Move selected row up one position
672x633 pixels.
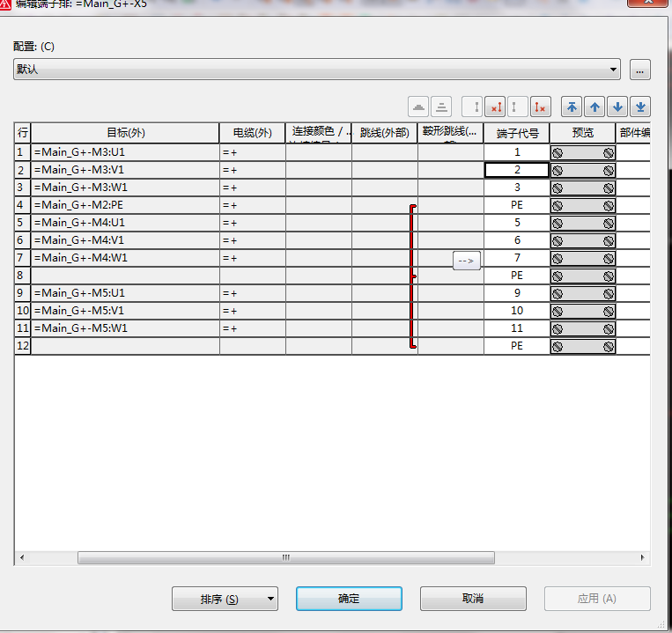(x=594, y=107)
